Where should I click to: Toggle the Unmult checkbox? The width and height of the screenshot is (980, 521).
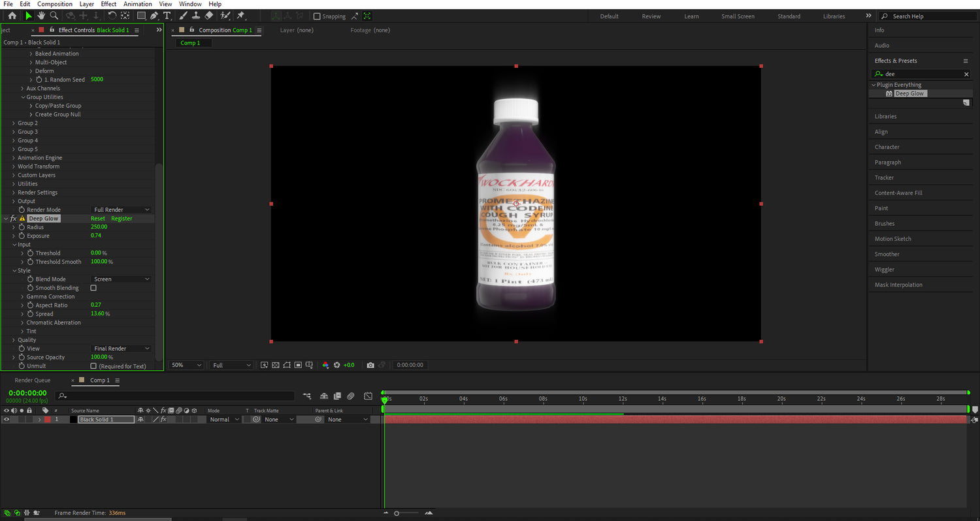click(93, 366)
